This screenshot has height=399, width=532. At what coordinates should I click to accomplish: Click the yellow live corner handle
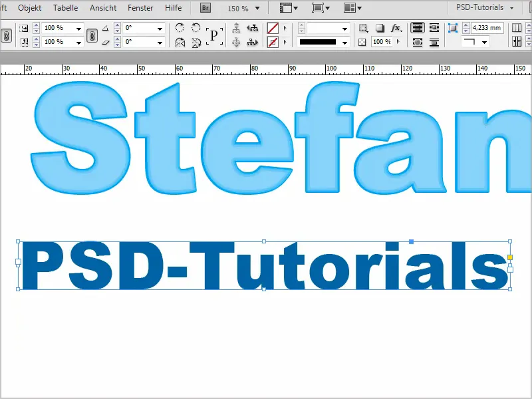coord(510,257)
